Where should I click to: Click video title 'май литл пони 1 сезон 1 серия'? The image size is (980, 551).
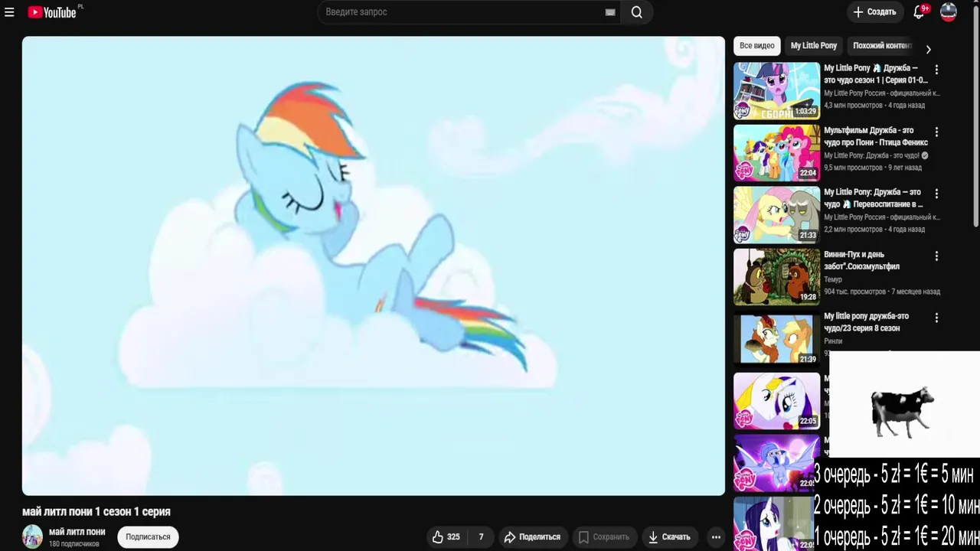click(96, 511)
